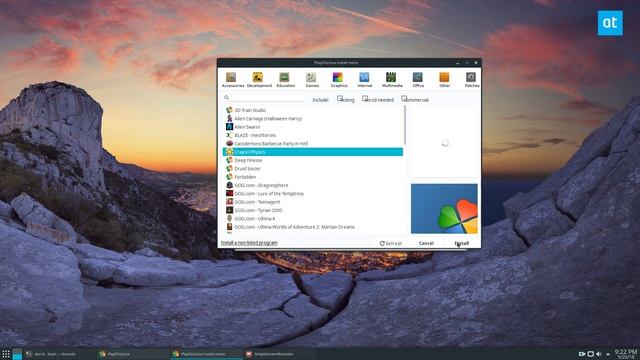Viewport: 640px width, 360px height.
Task: Open the Games category
Action: [311, 80]
